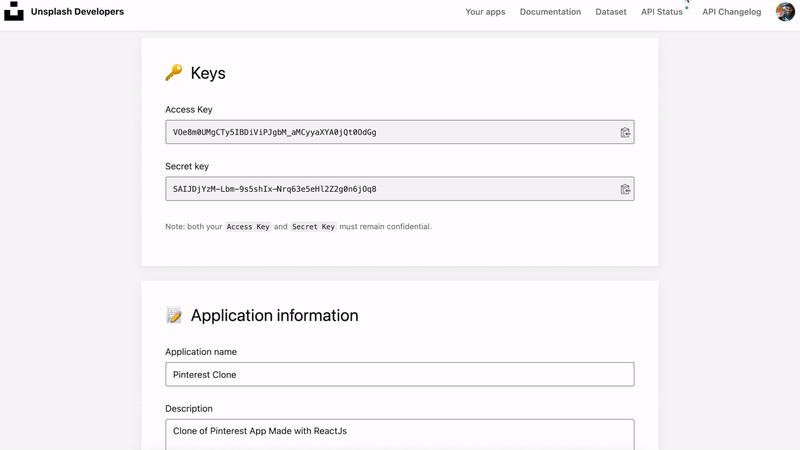The image size is (800, 450).
Task: Click the memo emoji beside Application information
Action: pyautogui.click(x=174, y=316)
